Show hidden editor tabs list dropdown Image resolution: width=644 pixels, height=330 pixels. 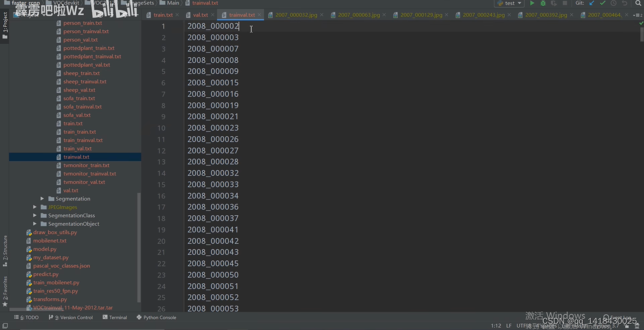pos(639,15)
